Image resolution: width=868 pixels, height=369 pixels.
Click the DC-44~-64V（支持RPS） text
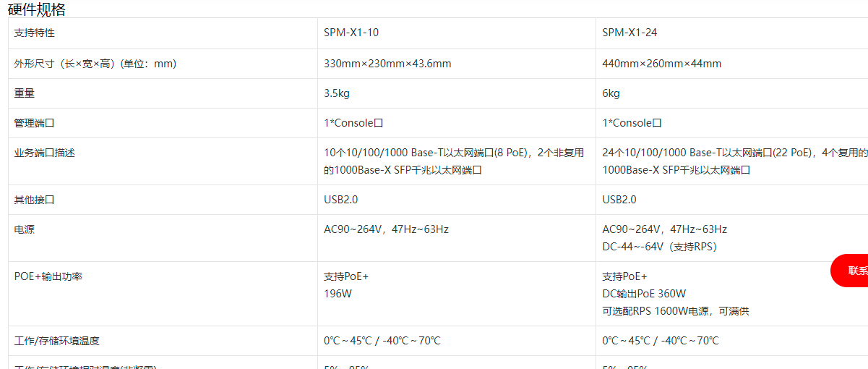tap(660, 247)
